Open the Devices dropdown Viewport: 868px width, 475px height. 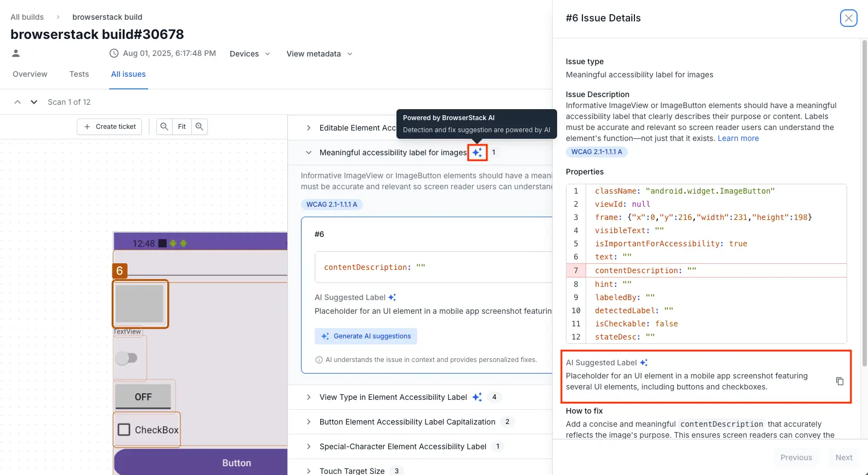pos(249,54)
